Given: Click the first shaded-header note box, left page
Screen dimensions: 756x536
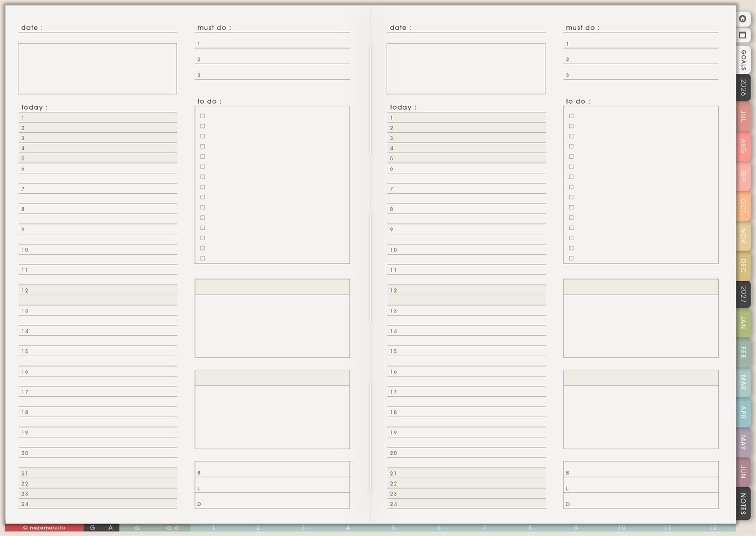Looking at the screenshot, I should click(272, 318).
